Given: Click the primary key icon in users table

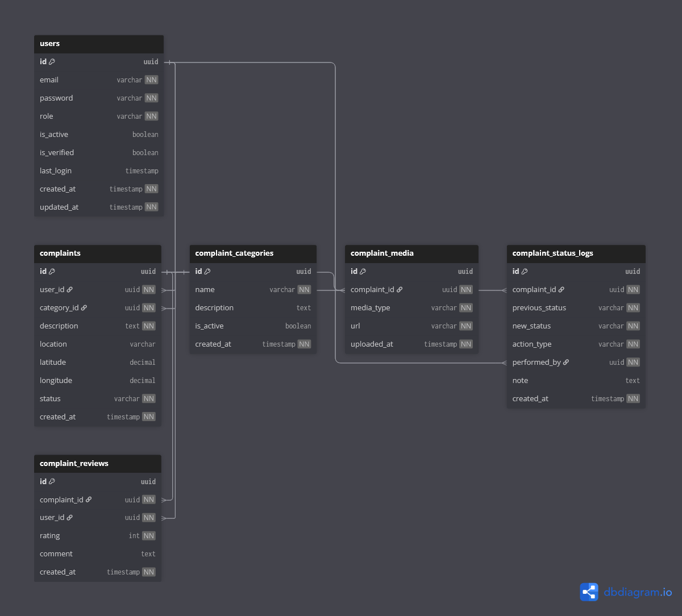Looking at the screenshot, I should (52, 62).
